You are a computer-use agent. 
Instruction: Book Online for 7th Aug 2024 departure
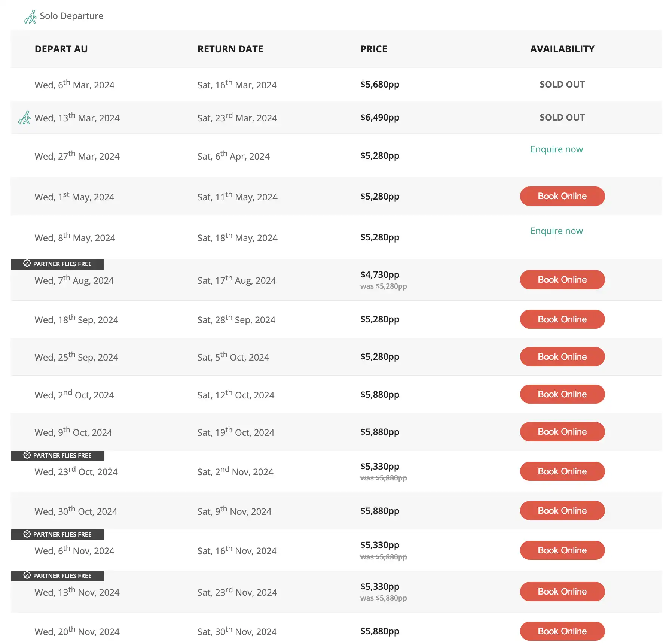coord(562,280)
